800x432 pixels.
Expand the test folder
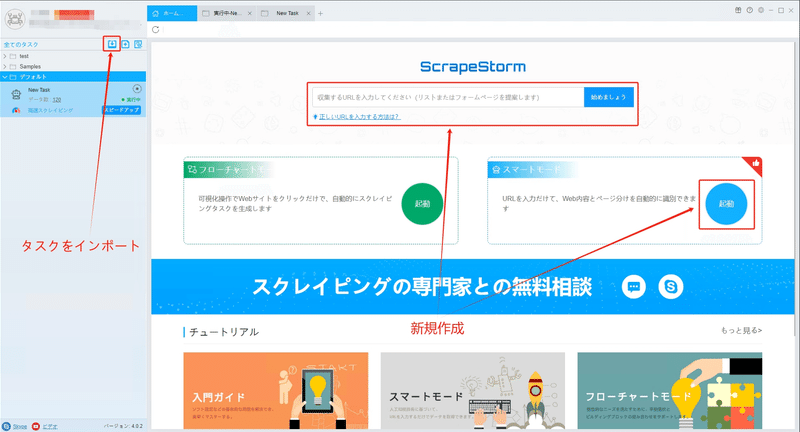click(5, 56)
